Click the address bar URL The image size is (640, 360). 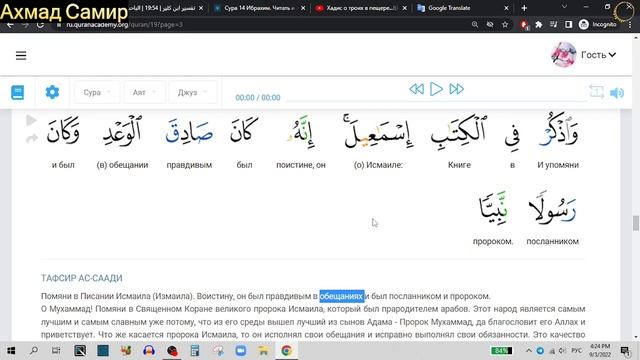(x=124, y=24)
